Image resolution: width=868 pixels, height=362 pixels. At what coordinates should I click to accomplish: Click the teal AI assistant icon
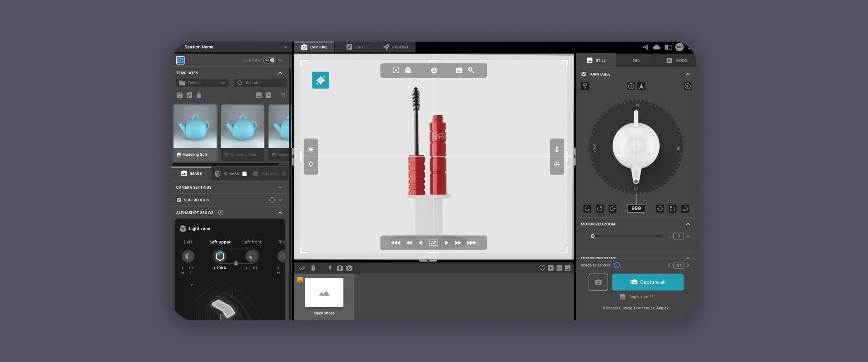click(320, 80)
